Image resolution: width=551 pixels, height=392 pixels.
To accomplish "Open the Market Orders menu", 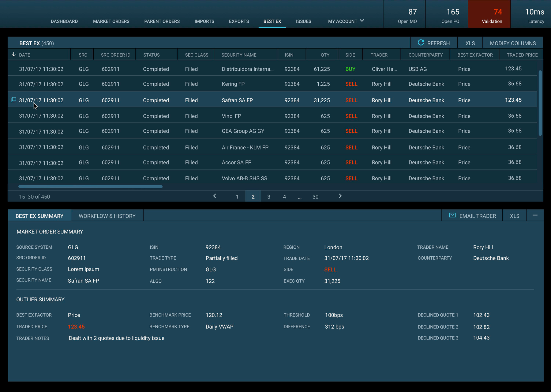I will point(111,21).
